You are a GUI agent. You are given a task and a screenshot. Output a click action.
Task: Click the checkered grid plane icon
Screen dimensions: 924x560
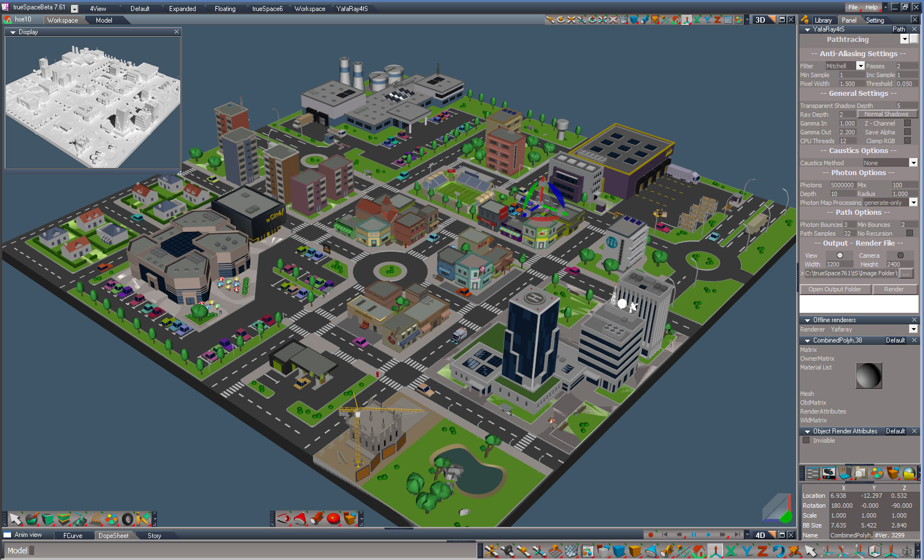pos(572,551)
